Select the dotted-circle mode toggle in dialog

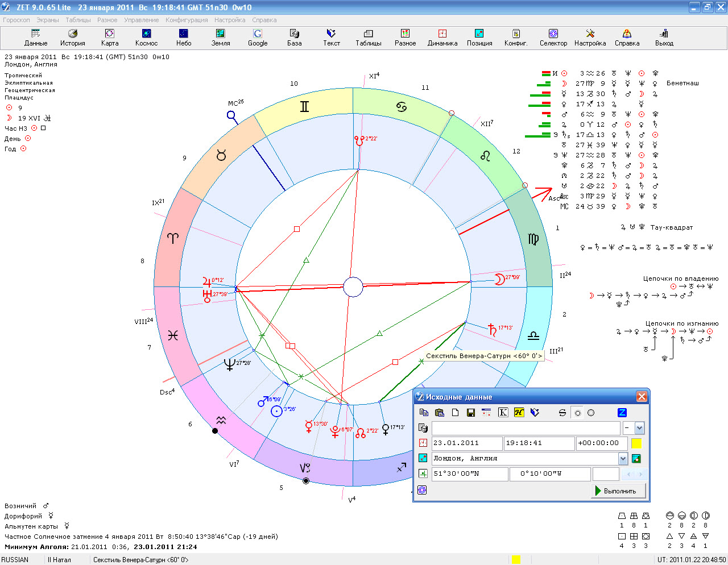[x=578, y=413]
